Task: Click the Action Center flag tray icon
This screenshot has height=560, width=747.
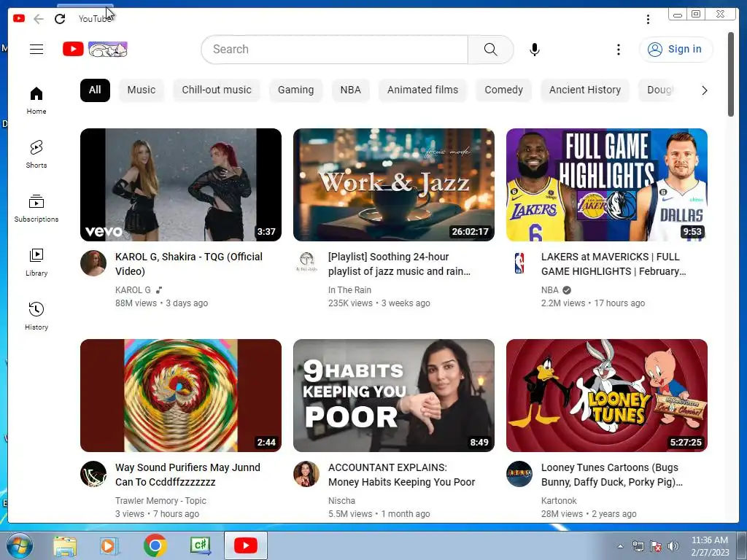Action: [656, 546]
